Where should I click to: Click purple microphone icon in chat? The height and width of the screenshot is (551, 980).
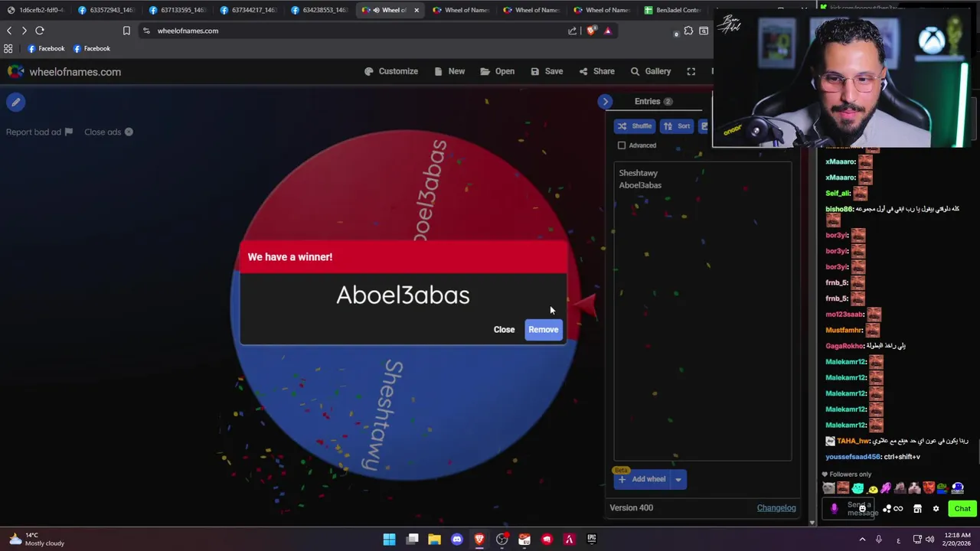tap(835, 508)
